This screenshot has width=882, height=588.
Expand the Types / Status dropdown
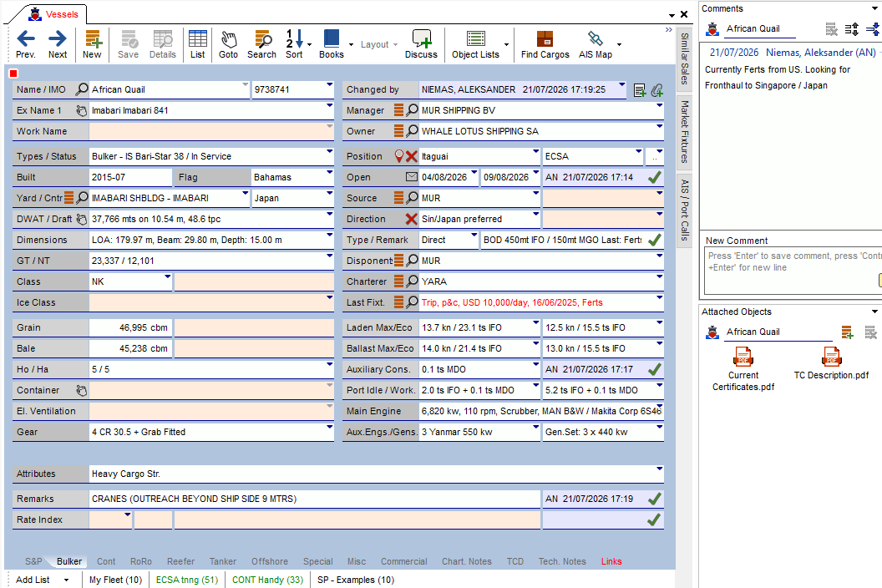(x=330, y=151)
